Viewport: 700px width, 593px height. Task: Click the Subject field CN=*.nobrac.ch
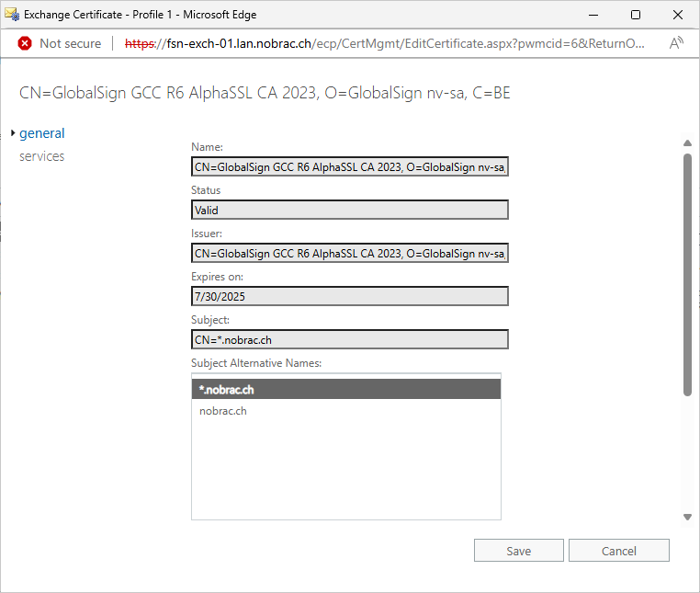(350, 339)
